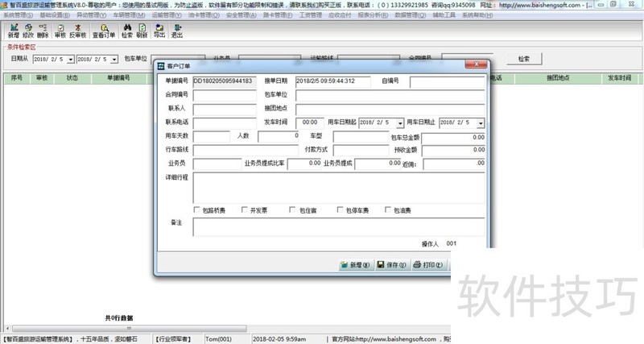Click the 导出 (Export) toolbar icon
Viewport: 644px width, 344px height.
159,31
